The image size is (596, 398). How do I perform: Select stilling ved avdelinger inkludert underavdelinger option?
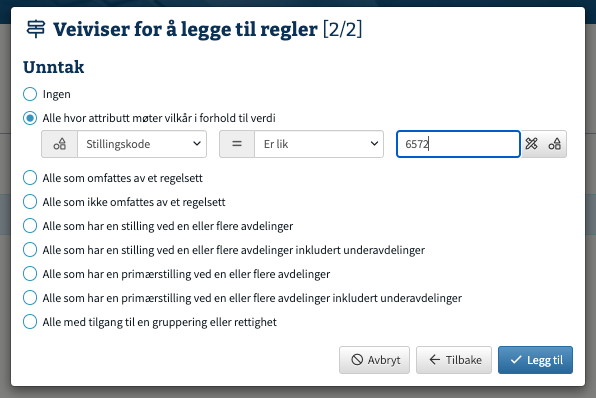(x=30, y=250)
